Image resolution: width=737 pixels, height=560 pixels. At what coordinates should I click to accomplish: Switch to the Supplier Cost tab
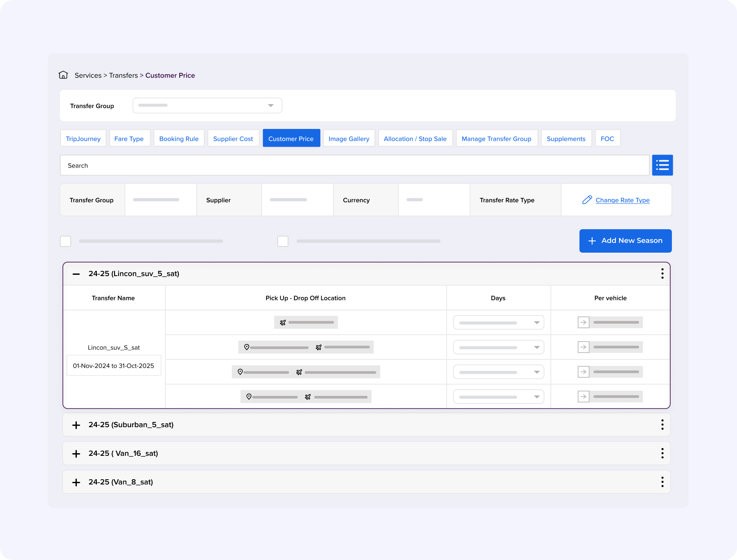(x=233, y=138)
